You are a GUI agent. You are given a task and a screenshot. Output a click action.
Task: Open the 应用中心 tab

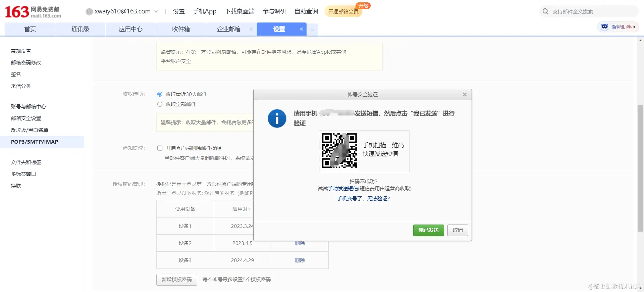click(130, 29)
